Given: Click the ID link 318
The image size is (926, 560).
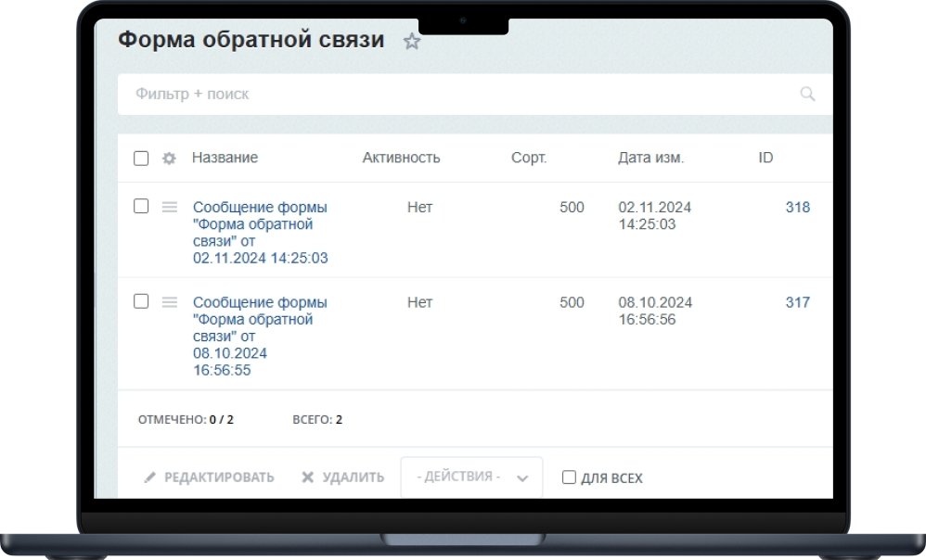Looking at the screenshot, I should coord(797,208).
